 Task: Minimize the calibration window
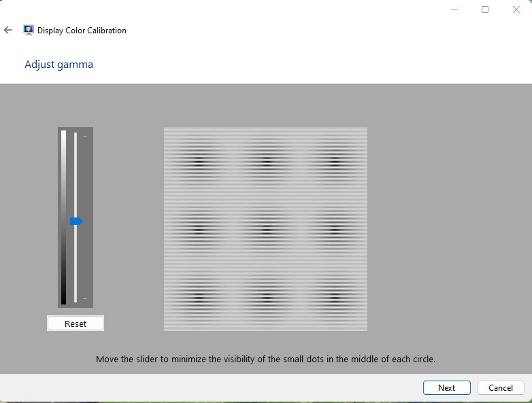(454, 10)
